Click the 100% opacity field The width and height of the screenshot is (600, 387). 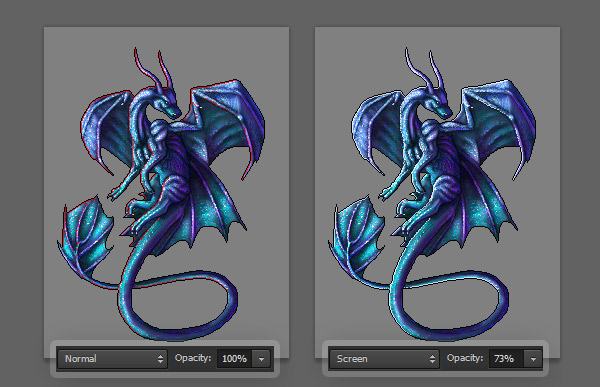click(x=235, y=359)
